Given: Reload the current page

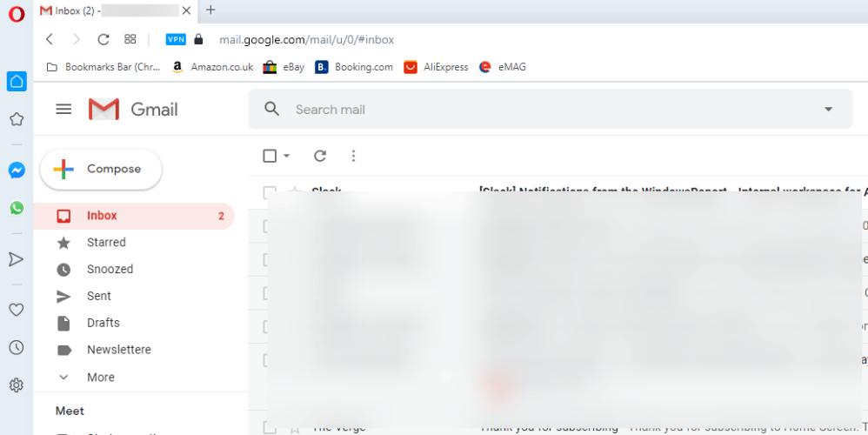Looking at the screenshot, I should point(103,39).
